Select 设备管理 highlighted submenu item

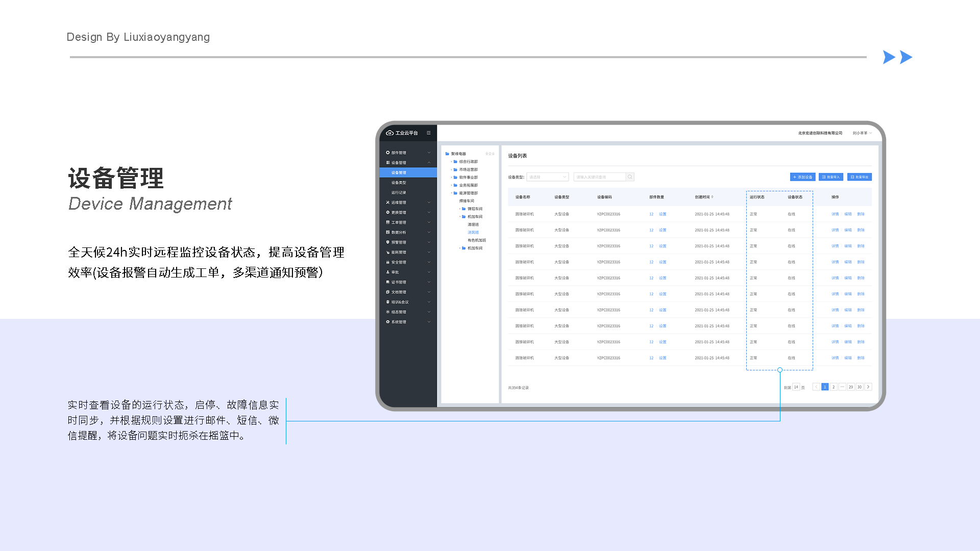click(x=408, y=172)
